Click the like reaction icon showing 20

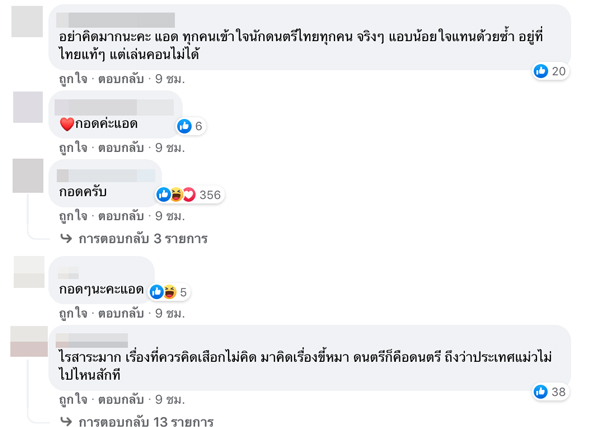pos(541,70)
